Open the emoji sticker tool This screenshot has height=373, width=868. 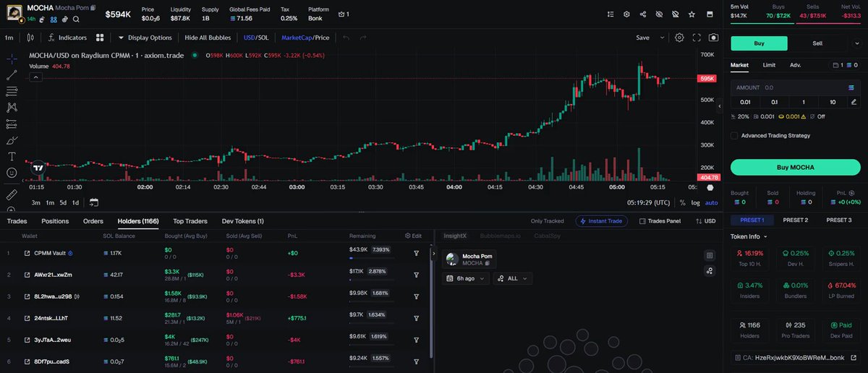click(12, 173)
